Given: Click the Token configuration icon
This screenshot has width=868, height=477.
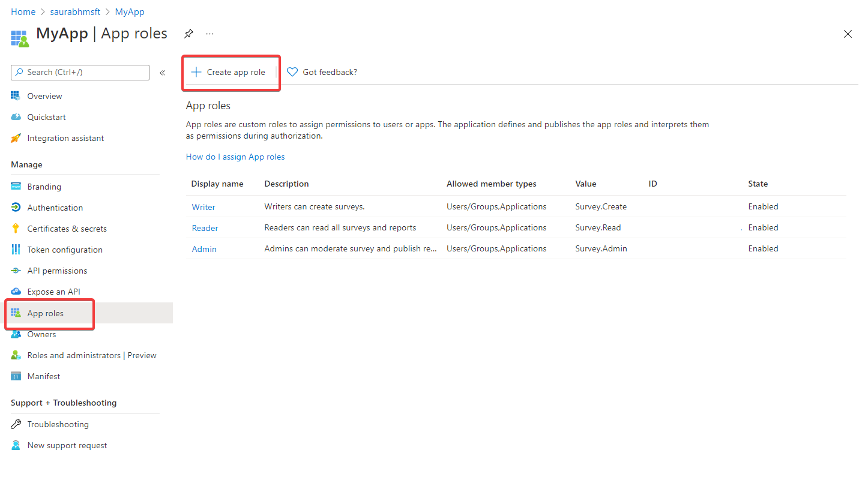Looking at the screenshot, I should (16, 249).
